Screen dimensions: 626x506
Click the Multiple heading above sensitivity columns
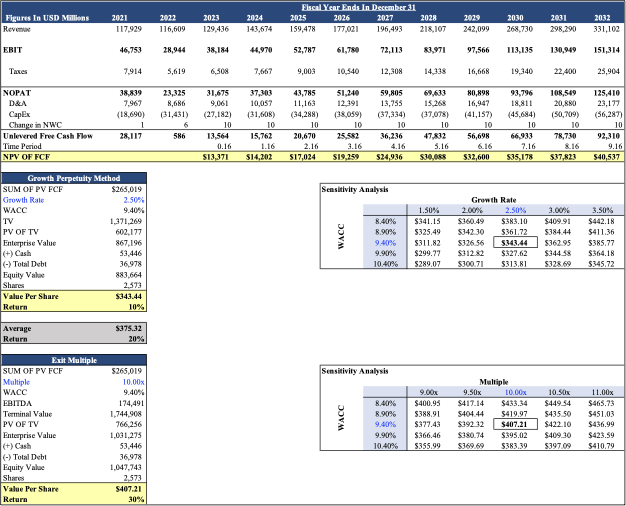click(x=493, y=382)
